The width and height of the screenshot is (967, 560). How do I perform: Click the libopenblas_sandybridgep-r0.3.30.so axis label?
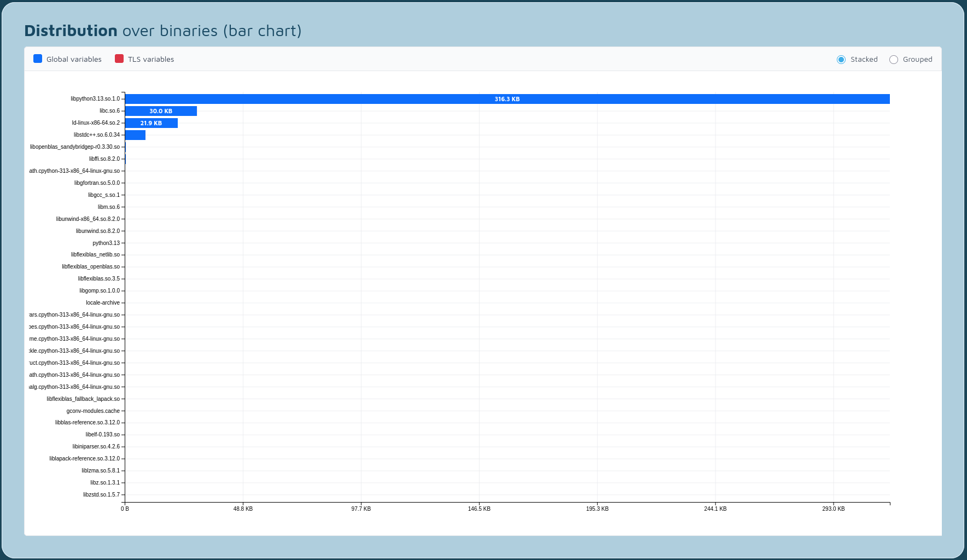pyautogui.click(x=75, y=147)
